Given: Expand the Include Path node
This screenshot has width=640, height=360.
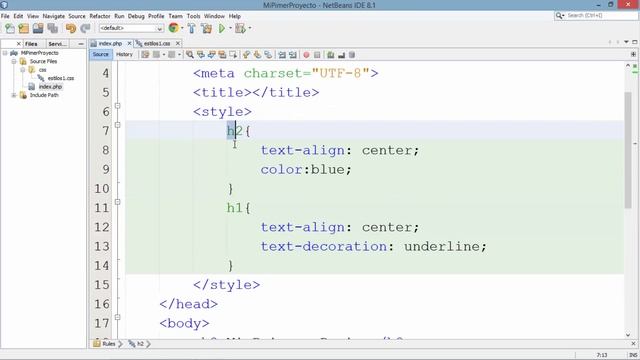Looking at the screenshot, I should point(14,95).
